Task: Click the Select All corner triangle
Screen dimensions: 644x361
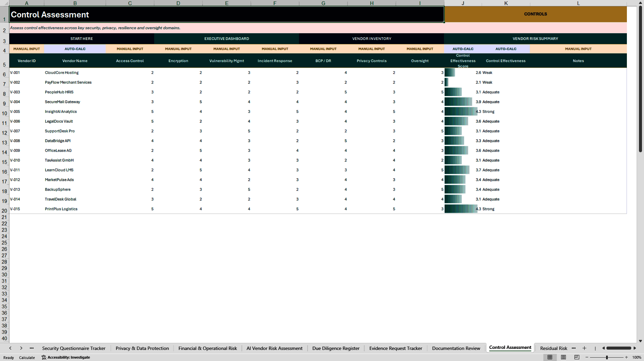Action: click(4, 3)
